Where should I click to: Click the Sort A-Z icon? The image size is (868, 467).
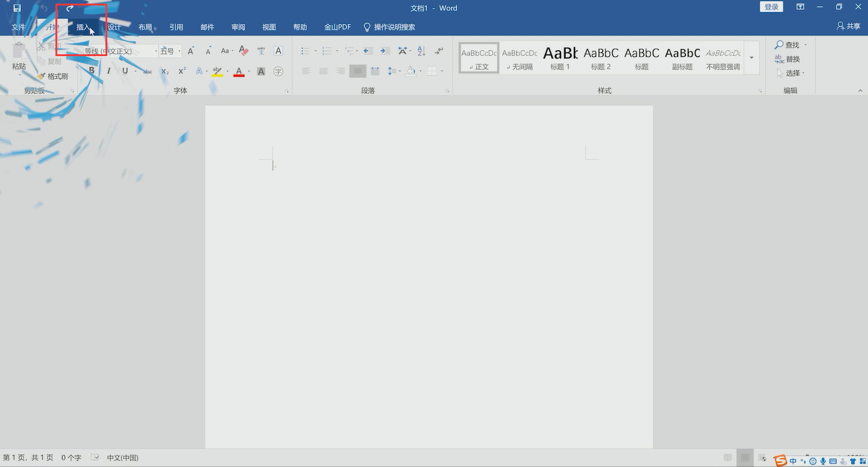(x=421, y=51)
